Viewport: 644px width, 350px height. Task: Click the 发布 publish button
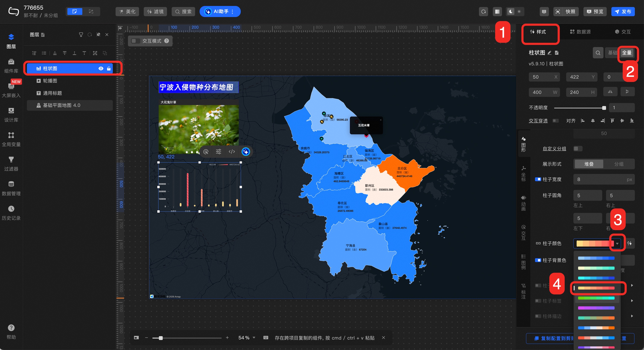[623, 11]
